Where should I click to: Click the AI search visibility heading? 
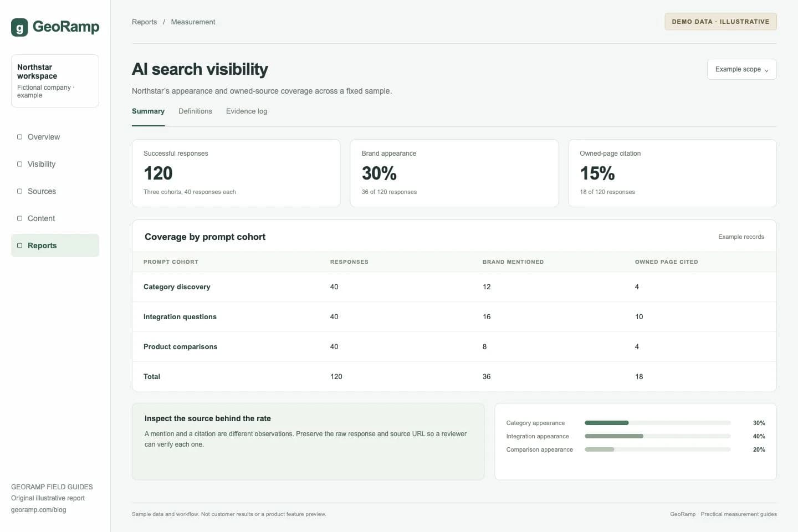tap(200, 69)
